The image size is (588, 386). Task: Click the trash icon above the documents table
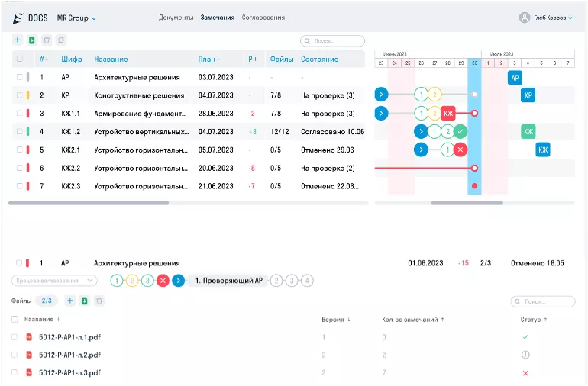point(47,40)
